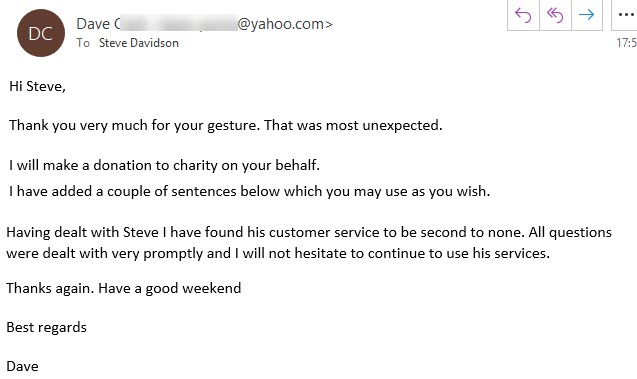Click the "Thank you very much" sentence
637x379 pixels.
pos(226,125)
